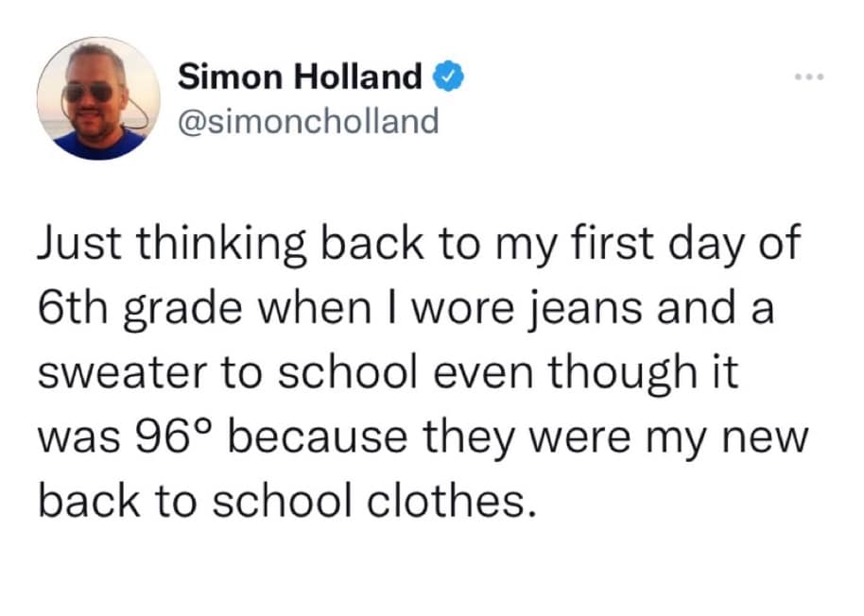
Task: Click the final word "clothes." in tweet
Action: [451, 502]
